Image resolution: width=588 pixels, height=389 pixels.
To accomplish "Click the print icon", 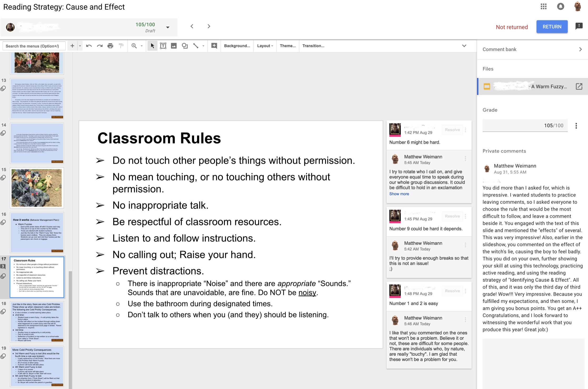I will click(110, 46).
